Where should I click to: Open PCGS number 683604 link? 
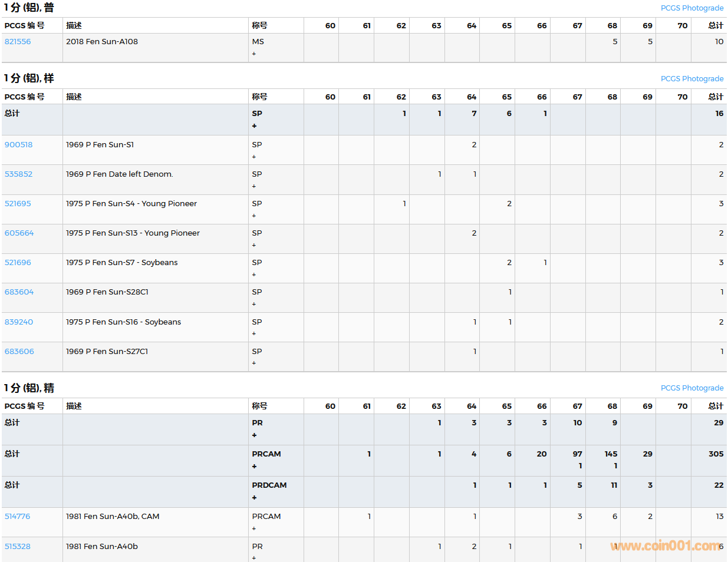(19, 292)
